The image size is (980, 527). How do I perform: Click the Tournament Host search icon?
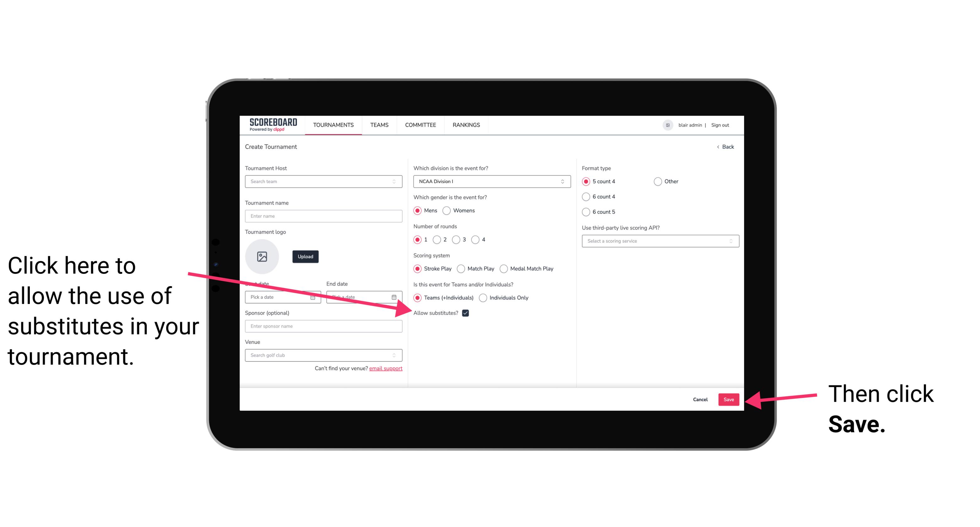(396, 181)
